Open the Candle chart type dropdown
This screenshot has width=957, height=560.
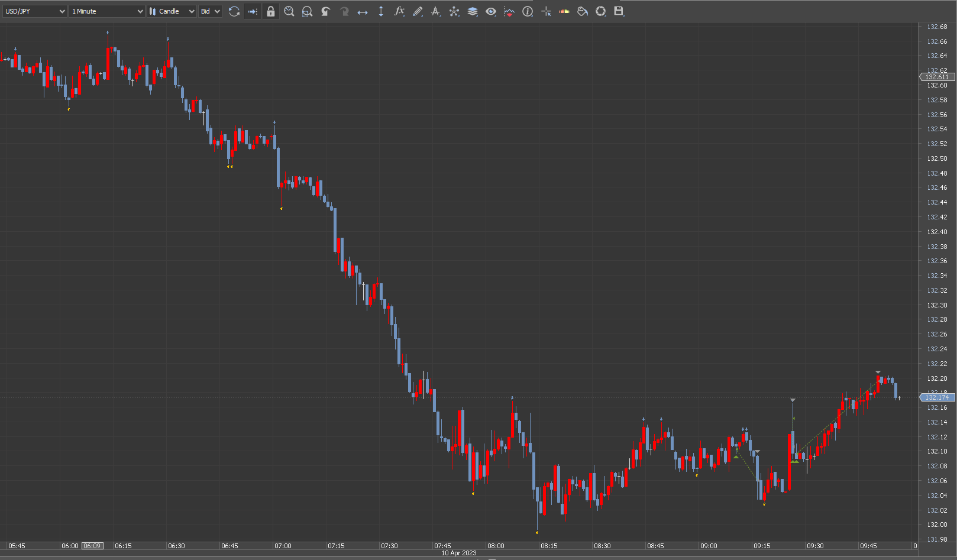pos(172,11)
